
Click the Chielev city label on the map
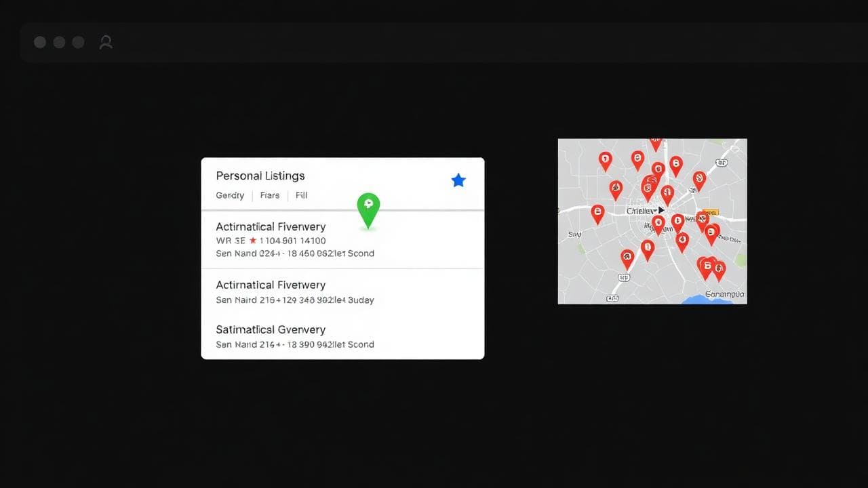coord(641,211)
